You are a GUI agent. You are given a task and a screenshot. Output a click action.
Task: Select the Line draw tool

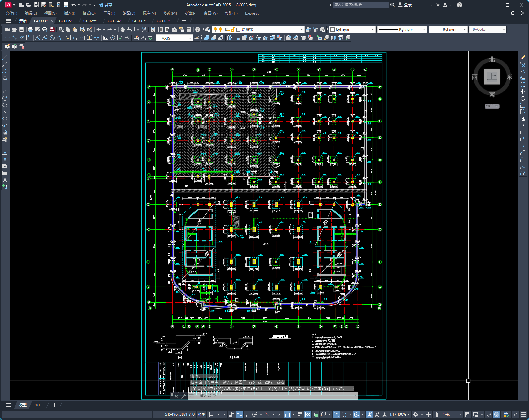pos(5,57)
